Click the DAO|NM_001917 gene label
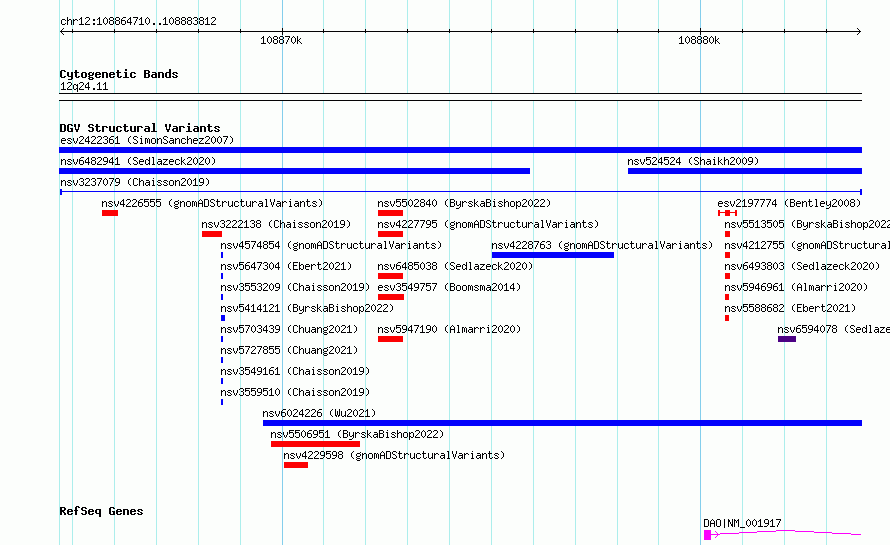The width and height of the screenshot is (890, 545). pos(742,523)
